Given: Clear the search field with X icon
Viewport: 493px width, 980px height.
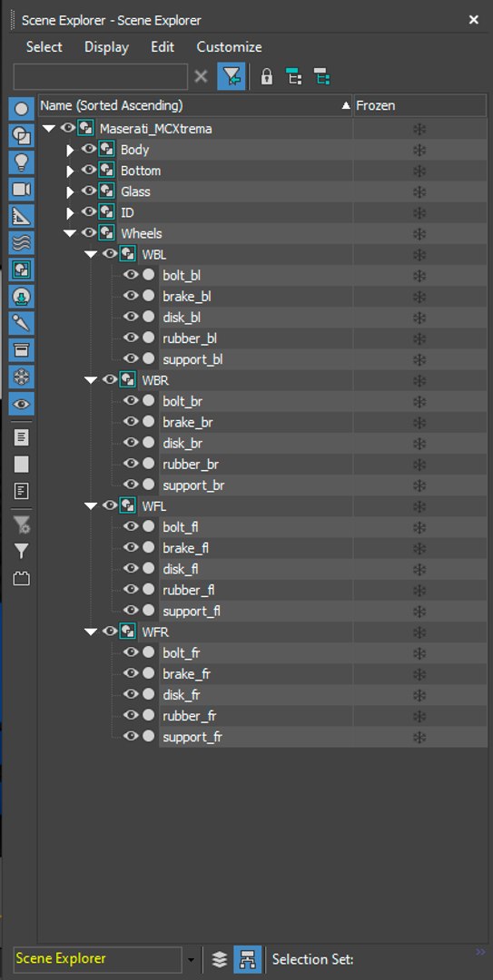Looking at the screenshot, I should [201, 77].
